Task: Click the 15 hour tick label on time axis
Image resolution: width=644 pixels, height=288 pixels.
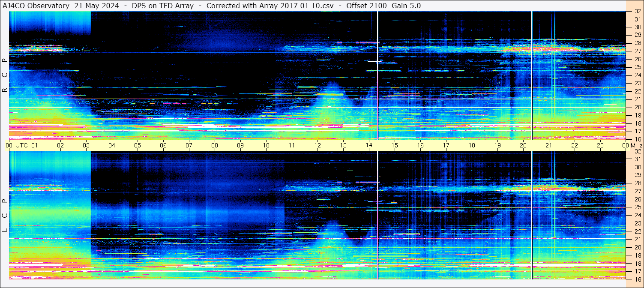Action: tap(395, 145)
